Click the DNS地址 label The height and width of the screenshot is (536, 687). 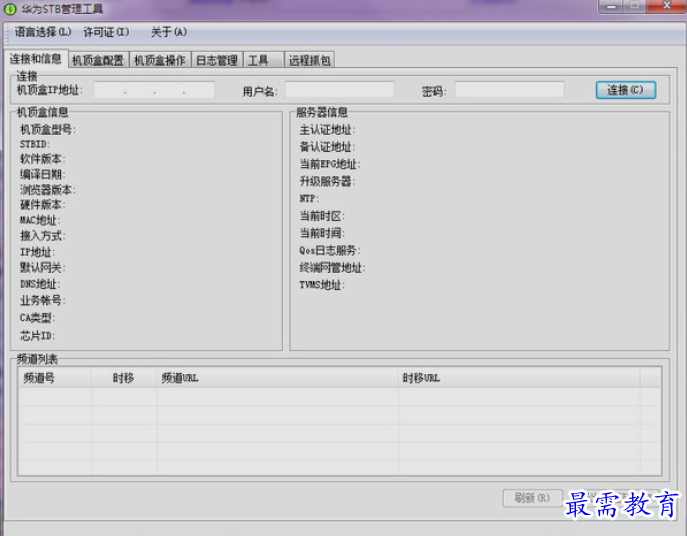(x=40, y=284)
